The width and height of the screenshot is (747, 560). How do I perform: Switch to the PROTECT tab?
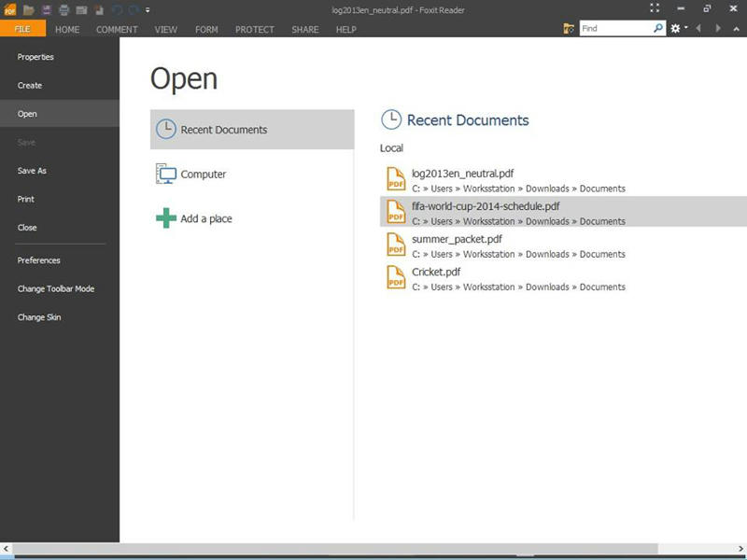tap(254, 30)
